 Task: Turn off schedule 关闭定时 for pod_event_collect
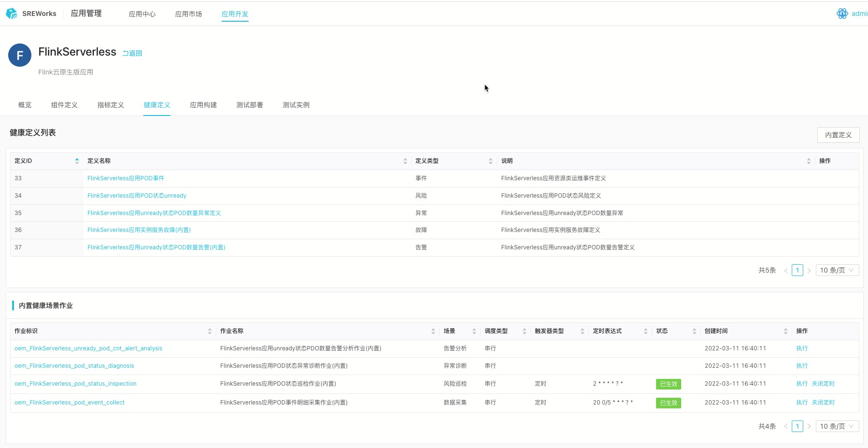pyautogui.click(x=823, y=403)
